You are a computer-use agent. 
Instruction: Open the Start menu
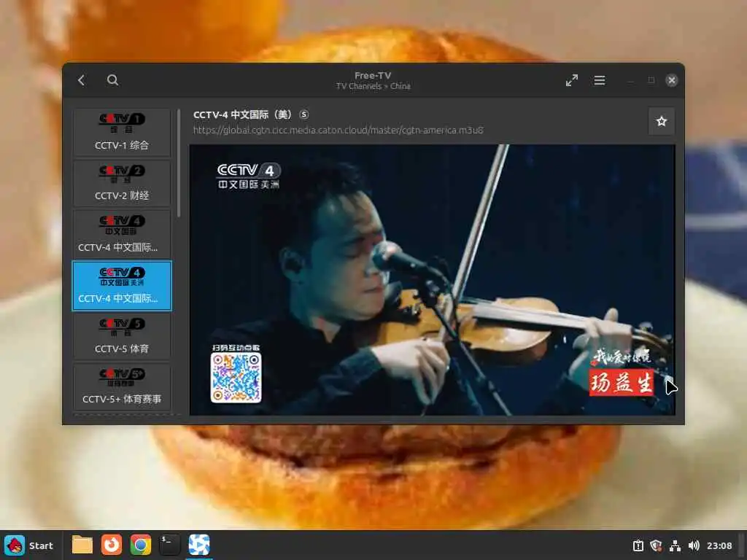click(x=29, y=545)
